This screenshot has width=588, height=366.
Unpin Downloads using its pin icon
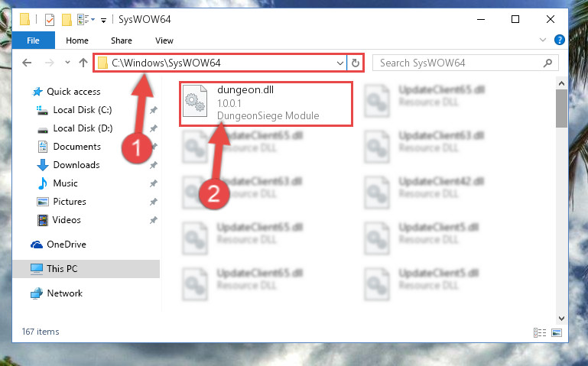click(x=154, y=165)
